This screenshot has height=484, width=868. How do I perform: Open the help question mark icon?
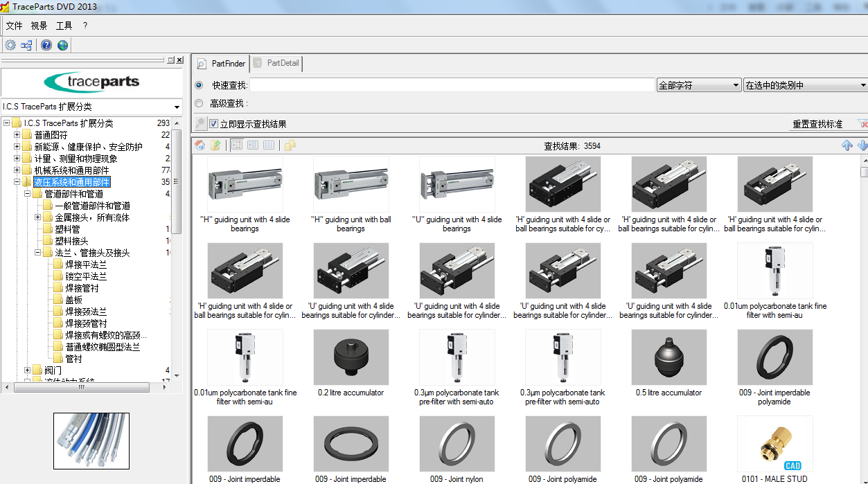click(x=46, y=45)
